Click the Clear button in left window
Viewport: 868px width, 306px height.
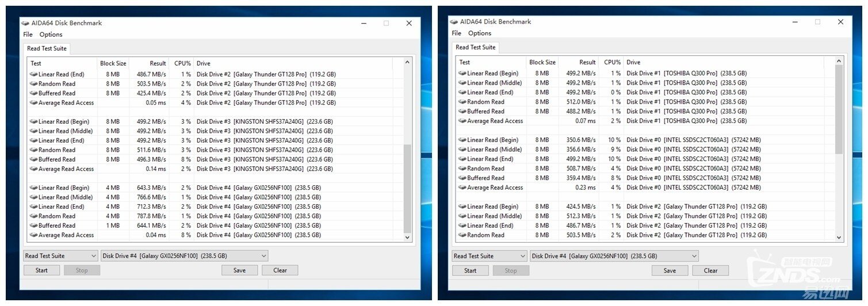tap(280, 270)
